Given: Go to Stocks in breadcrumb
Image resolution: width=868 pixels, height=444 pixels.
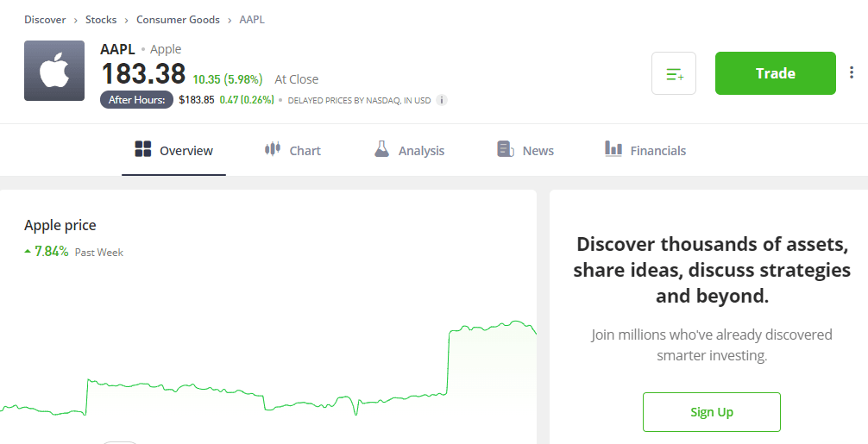Looking at the screenshot, I should click(101, 20).
